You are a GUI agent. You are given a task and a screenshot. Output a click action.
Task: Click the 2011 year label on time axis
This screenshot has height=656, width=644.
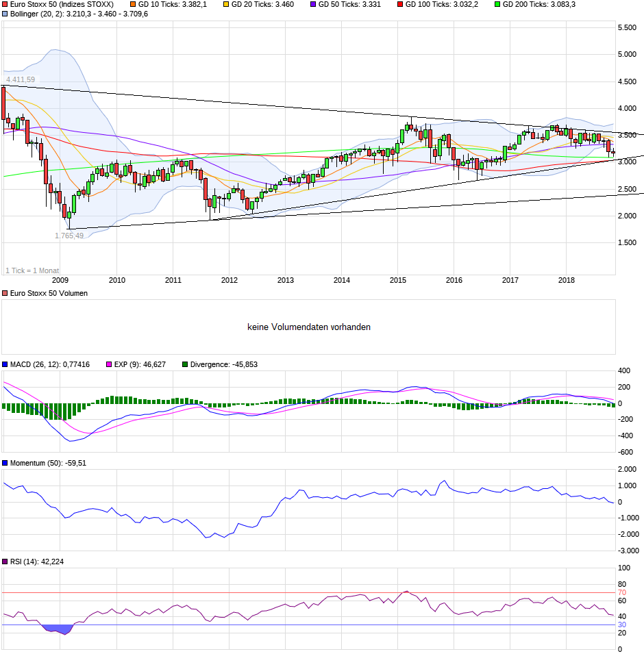click(173, 280)
